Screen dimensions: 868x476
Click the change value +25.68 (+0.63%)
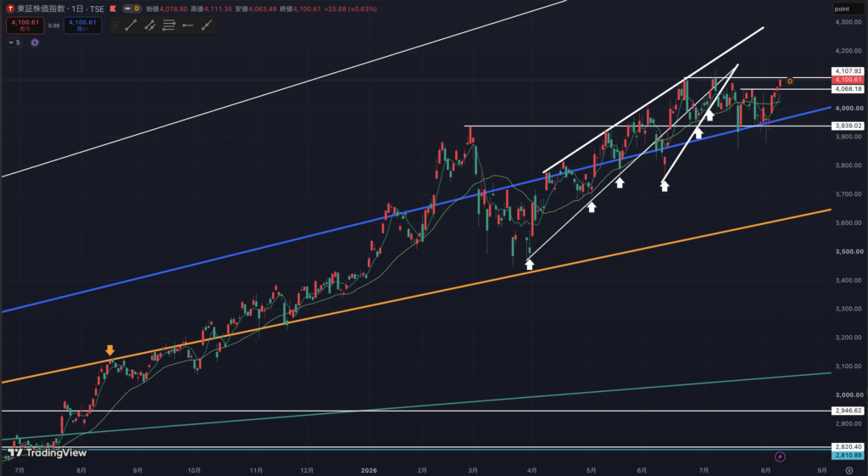point(352,8)
